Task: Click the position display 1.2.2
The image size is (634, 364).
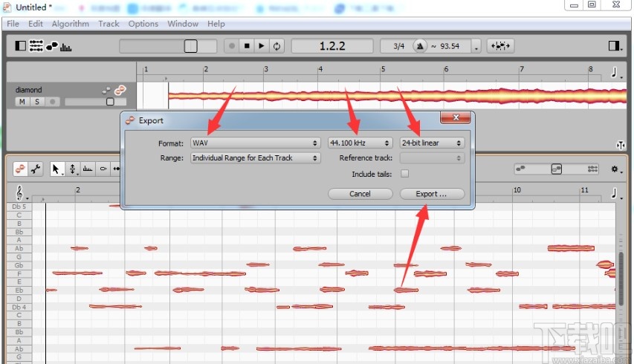Action: point(332,45)
